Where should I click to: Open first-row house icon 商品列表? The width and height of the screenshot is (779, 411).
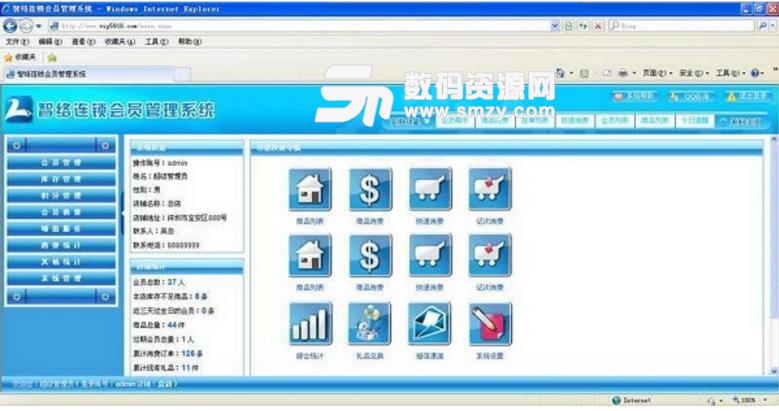(x=310, y=188)
